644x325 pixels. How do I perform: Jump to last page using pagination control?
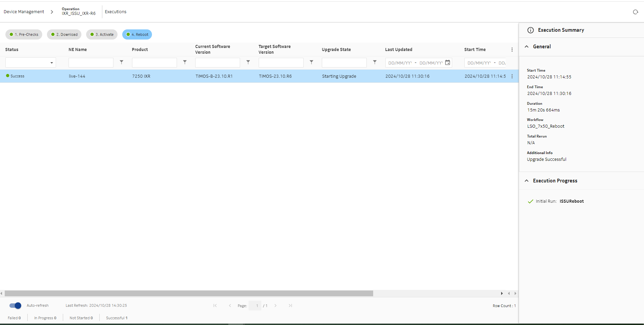290,305
